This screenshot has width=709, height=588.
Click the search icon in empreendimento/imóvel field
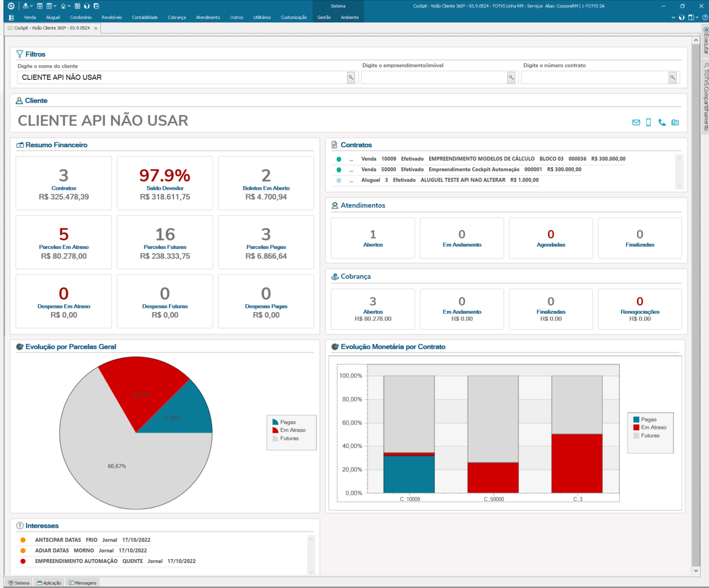(511, 77)
